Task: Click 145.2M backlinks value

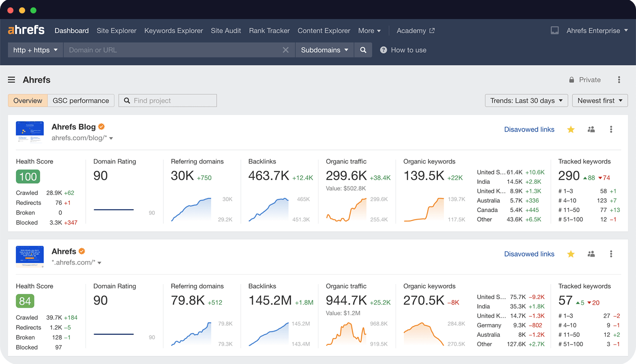Action: (x=270, y=300)
